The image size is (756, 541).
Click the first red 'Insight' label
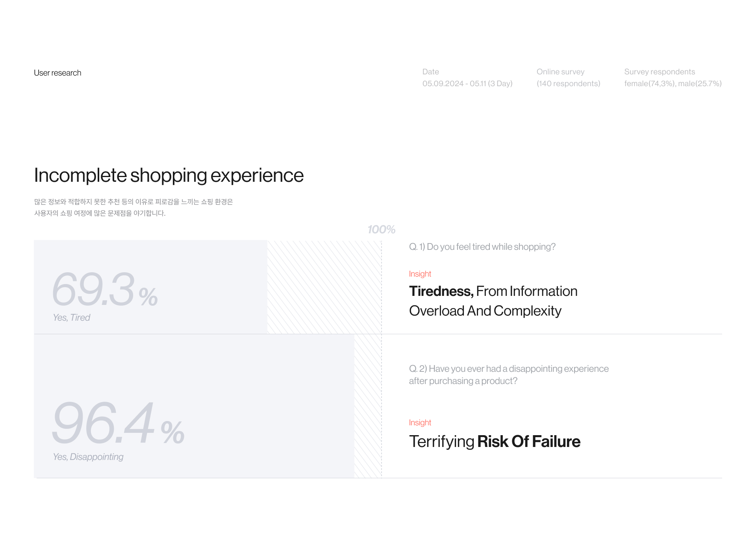[420, 274]
